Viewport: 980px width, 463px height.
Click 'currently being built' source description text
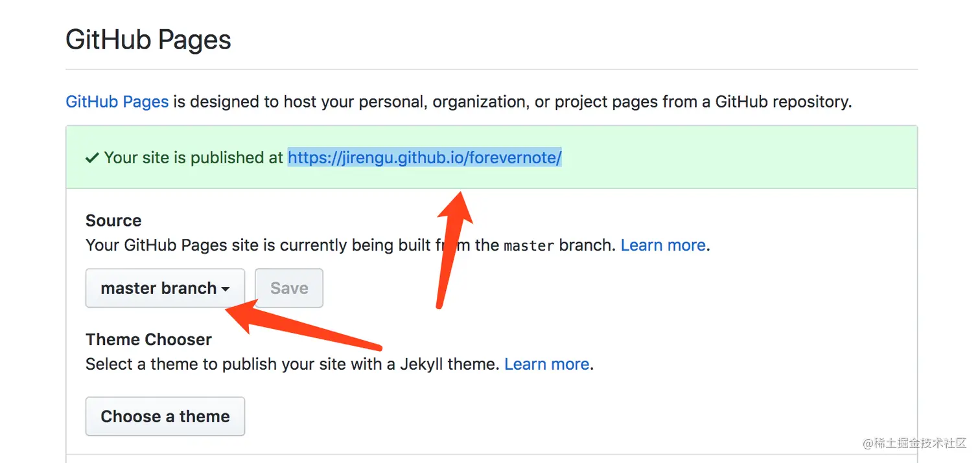tap(324, 245)
